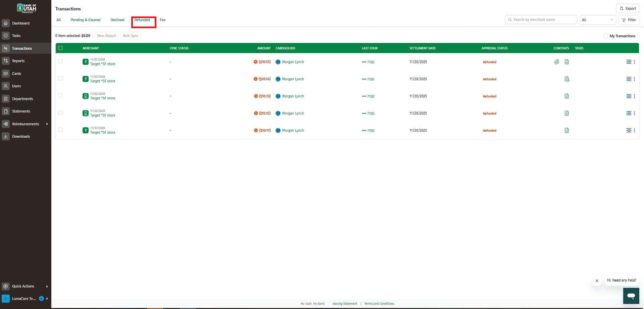
Task: Click split icon on ($10.11) transaction row
Action: tap(629, 130)
